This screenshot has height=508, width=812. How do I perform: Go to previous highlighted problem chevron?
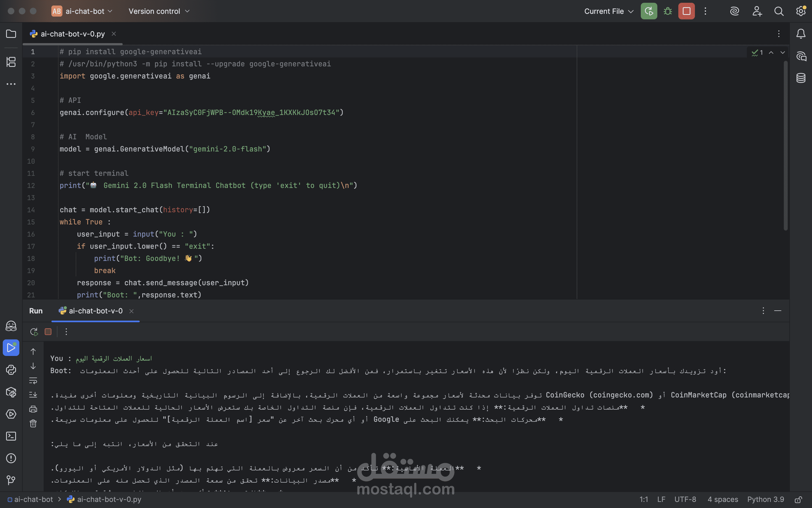(x=771, y=53)
